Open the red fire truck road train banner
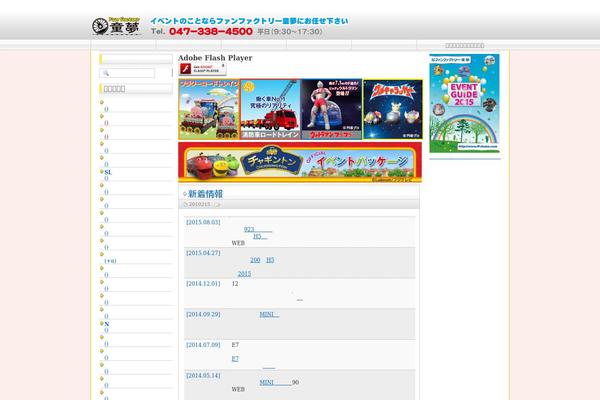 [270, 109]
